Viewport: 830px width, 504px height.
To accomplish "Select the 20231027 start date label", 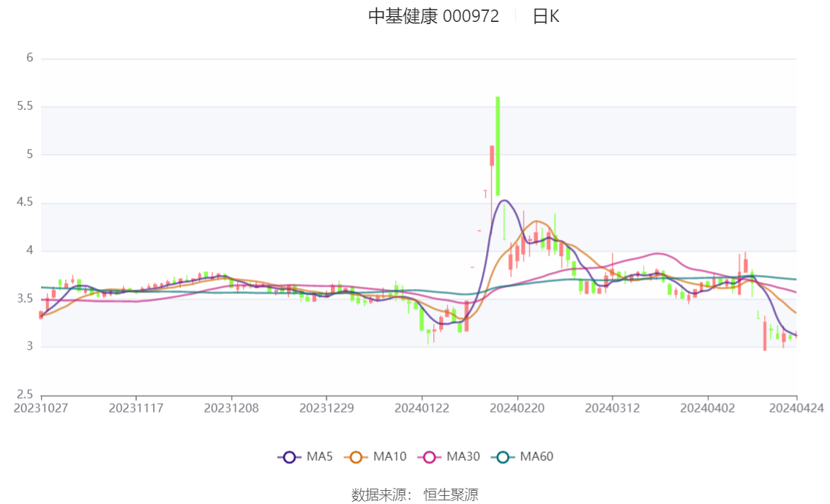I will pyautogui.click(x=41, y=407).
